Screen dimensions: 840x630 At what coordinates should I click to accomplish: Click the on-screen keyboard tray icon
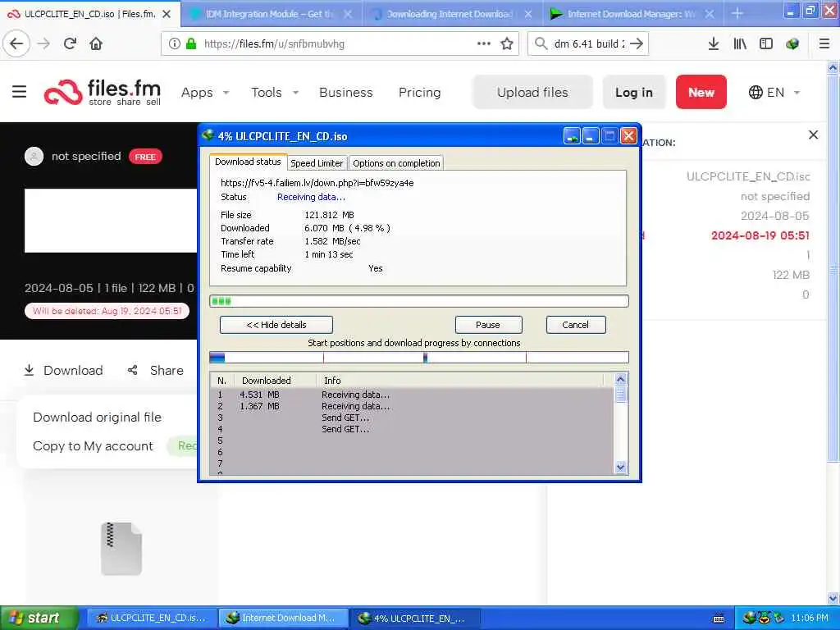click(719, 619)
